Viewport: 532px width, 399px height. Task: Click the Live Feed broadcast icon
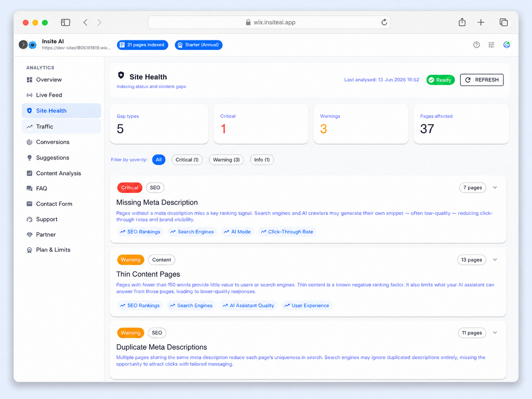(x=29, y=95)
